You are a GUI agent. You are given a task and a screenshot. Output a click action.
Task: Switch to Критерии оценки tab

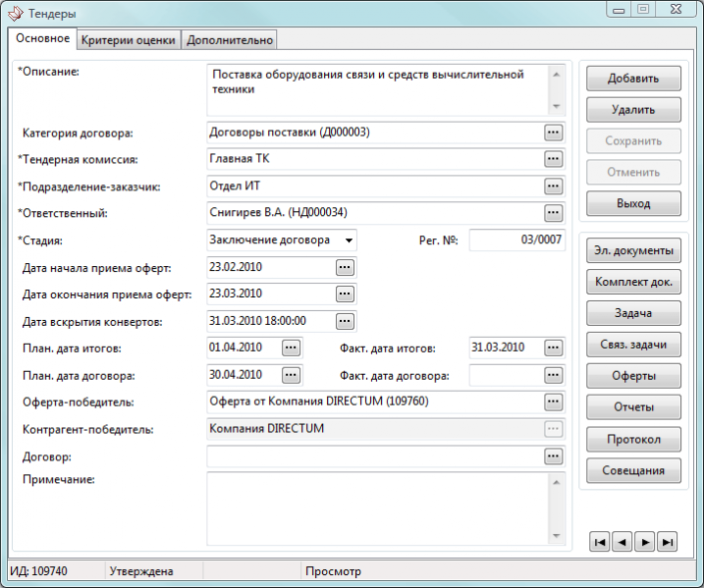pos(129,40)
